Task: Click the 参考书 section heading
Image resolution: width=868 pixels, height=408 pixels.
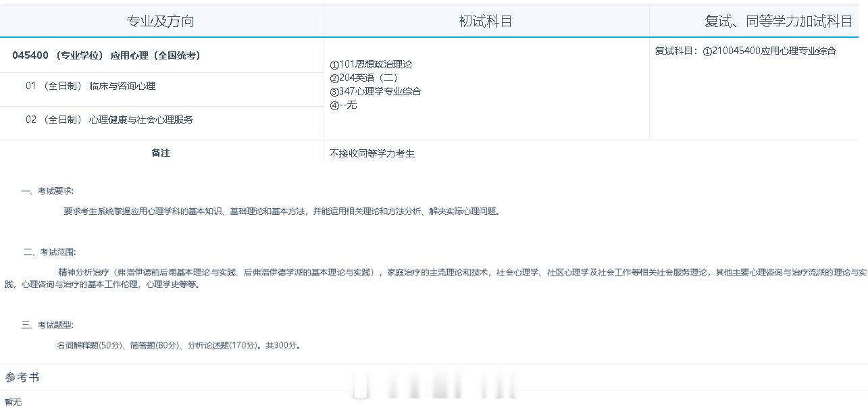Action: (x=22, y=377)
